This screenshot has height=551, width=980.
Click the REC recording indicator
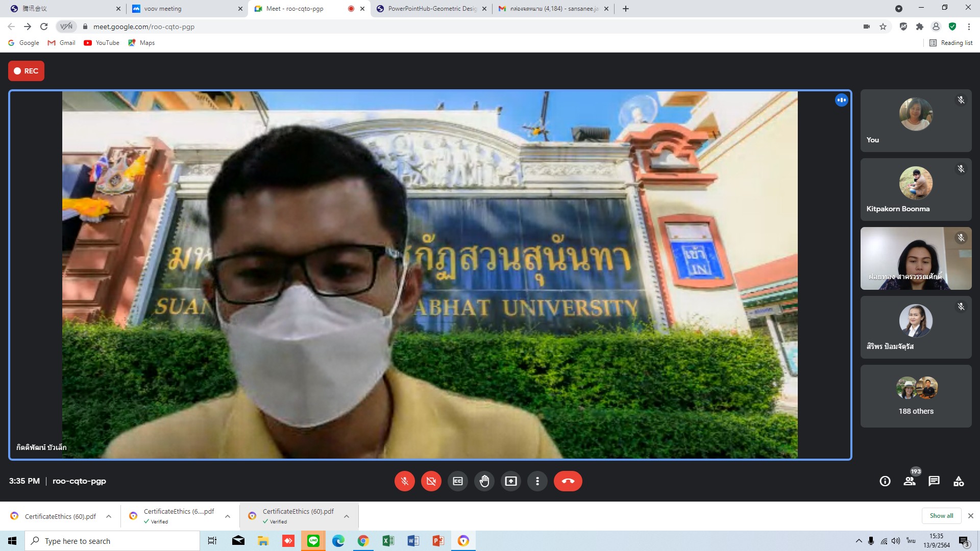point(26,71)
